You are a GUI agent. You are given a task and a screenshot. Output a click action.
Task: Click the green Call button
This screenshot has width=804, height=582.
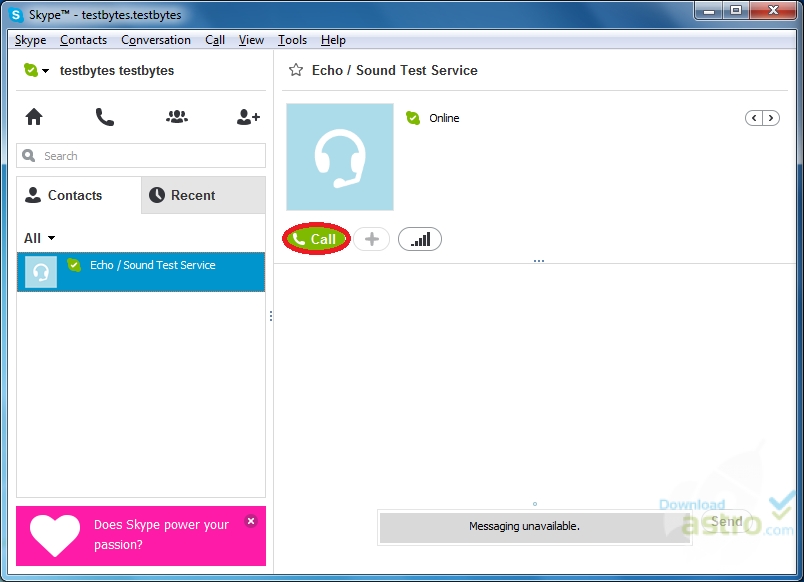tap(316, 239)
